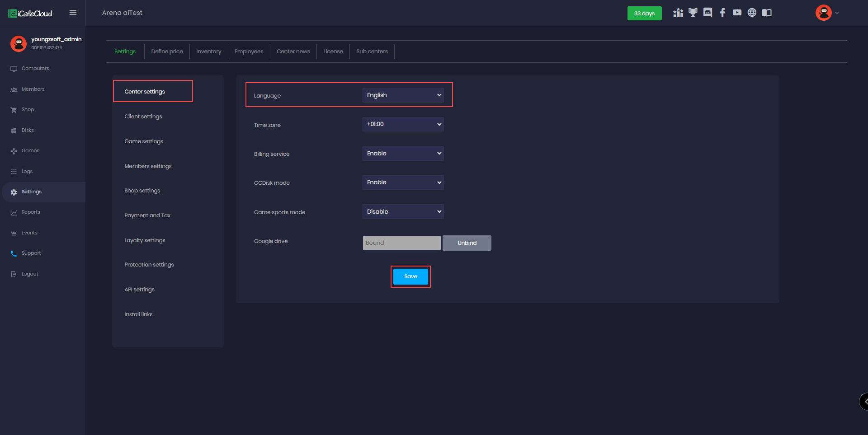Open the Language dropdown
This screenshot has width=868, height=435.
coord(403,95)
